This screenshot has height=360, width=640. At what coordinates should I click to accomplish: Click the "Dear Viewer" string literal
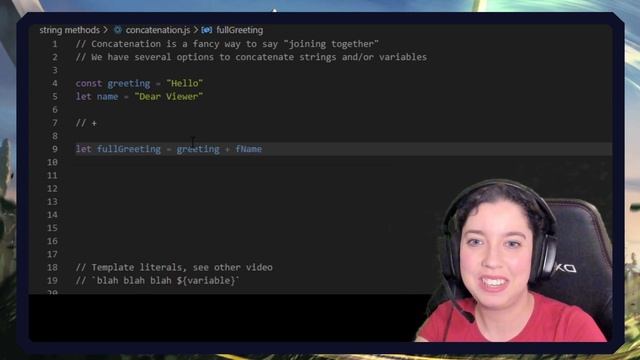(x=169, y=96)
